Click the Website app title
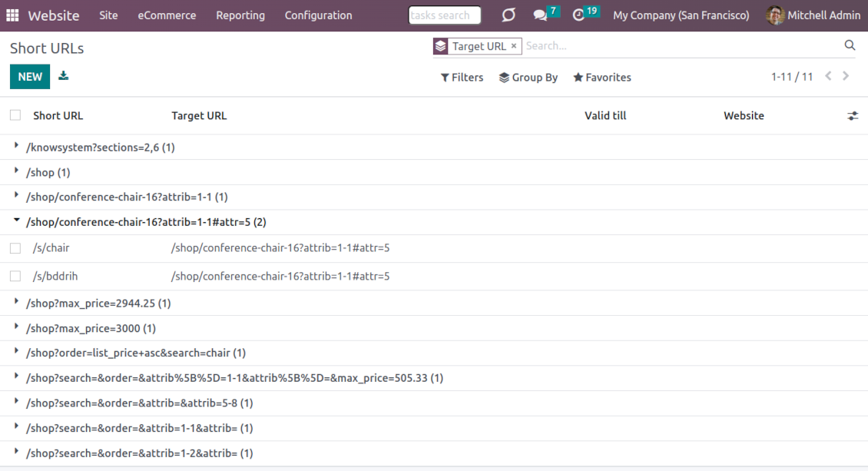This screenshot has height=471, width=868. 54,15
